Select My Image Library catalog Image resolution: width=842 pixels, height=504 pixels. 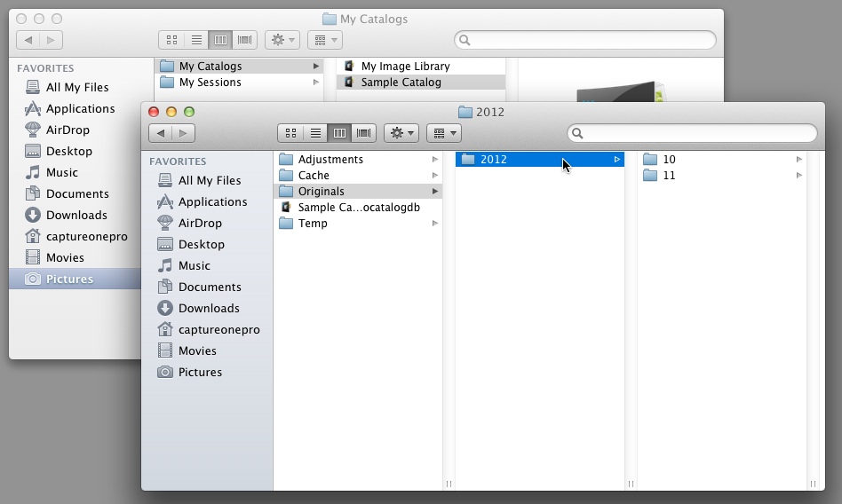point(421,66)
